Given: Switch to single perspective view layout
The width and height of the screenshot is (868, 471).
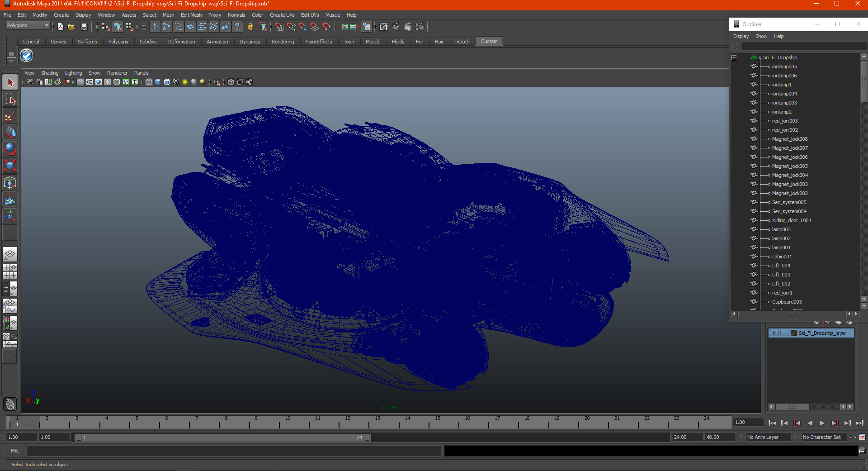Looking at the screenshot, I should point(10,254).
